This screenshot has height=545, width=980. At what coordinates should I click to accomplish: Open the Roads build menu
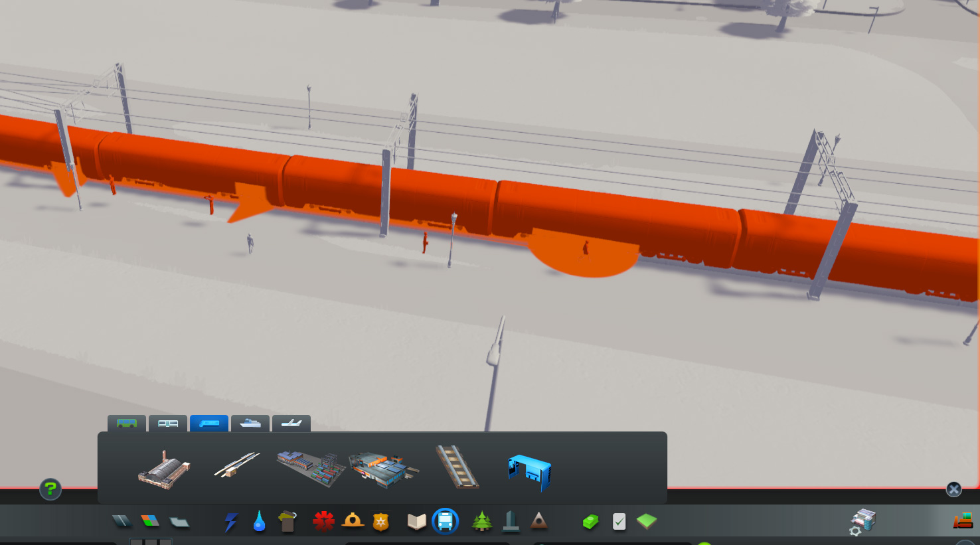[121, 522]
